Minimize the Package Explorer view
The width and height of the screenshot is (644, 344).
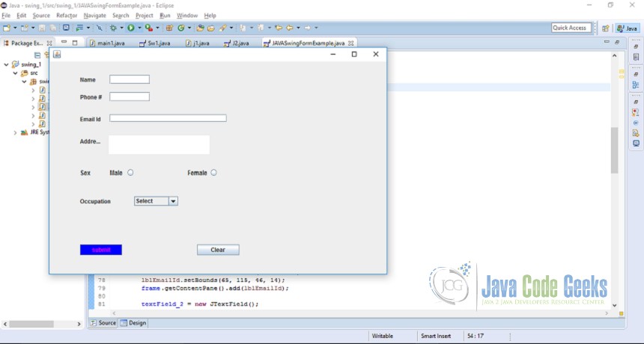pyautogui.click(x=64, y=42)
